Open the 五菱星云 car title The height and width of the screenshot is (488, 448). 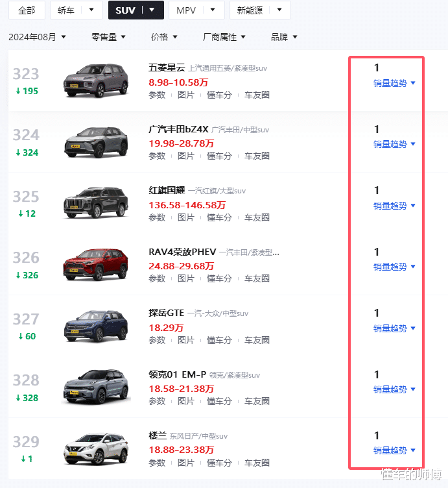click(167, 67)
